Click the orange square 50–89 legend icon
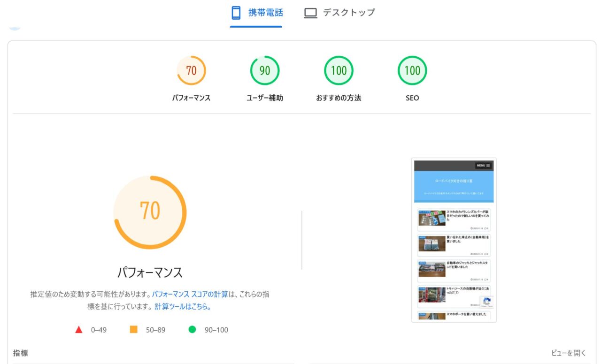This screenshot has height=364, width=601. pos(134,330)
